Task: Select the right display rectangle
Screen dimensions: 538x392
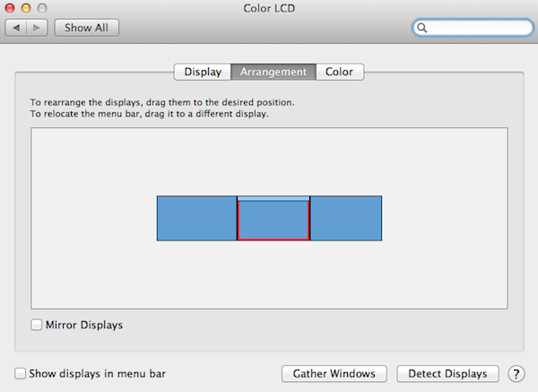Action: click(346, 218)
